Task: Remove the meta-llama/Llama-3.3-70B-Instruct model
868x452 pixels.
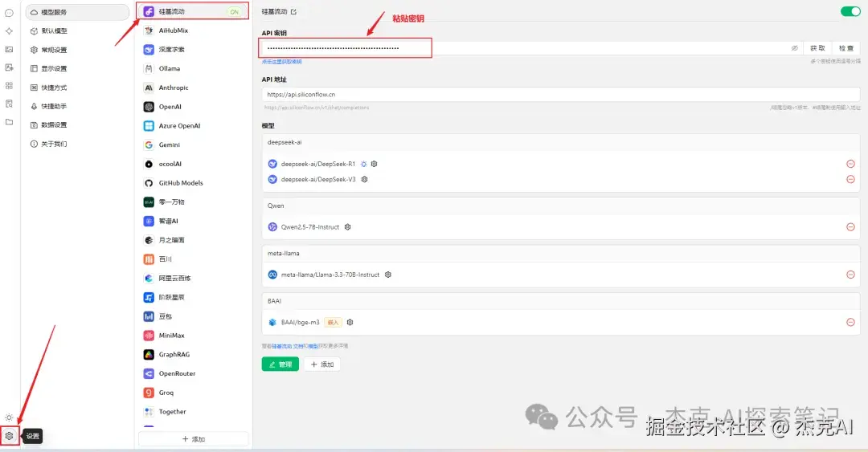Action: 851,275
